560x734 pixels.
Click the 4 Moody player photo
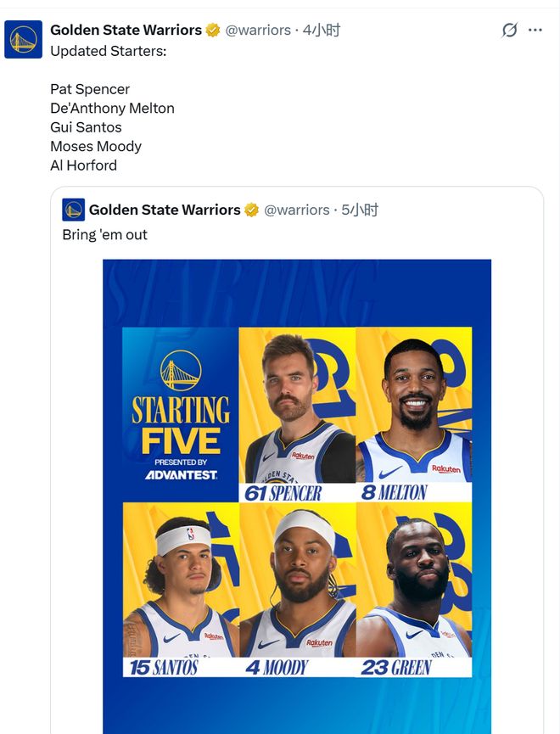click(297, 586)
